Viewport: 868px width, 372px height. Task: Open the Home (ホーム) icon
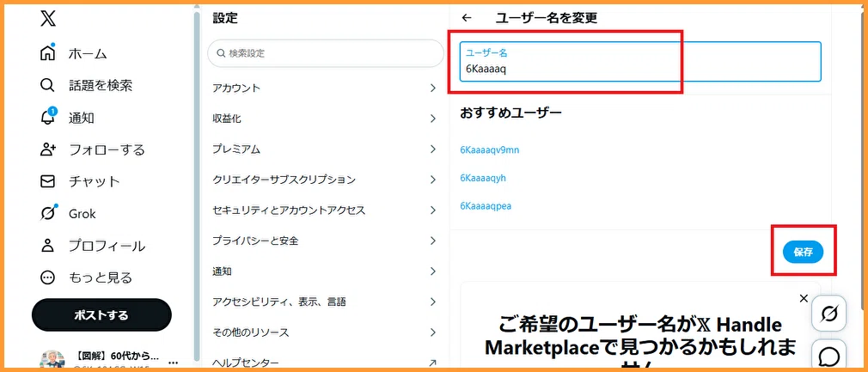[48, 53]
